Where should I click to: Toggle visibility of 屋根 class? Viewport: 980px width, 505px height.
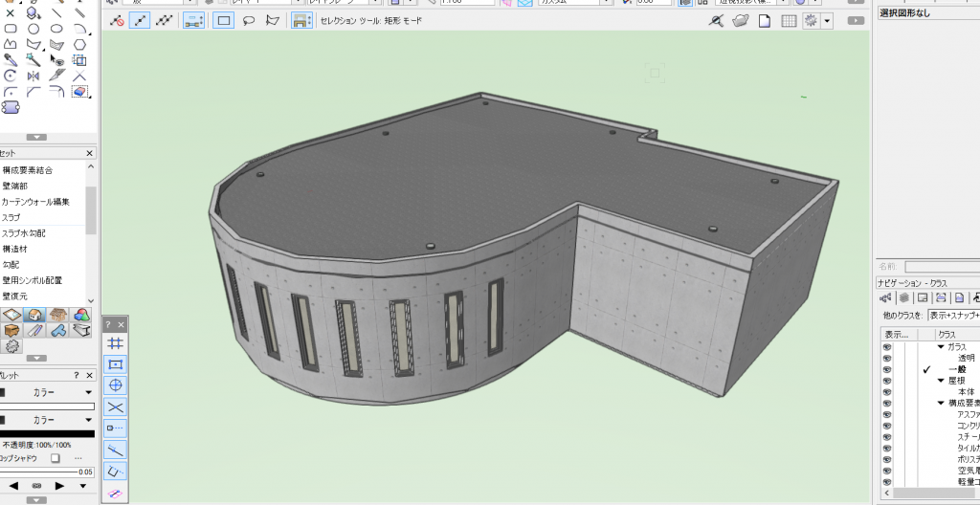click(887, 381)
